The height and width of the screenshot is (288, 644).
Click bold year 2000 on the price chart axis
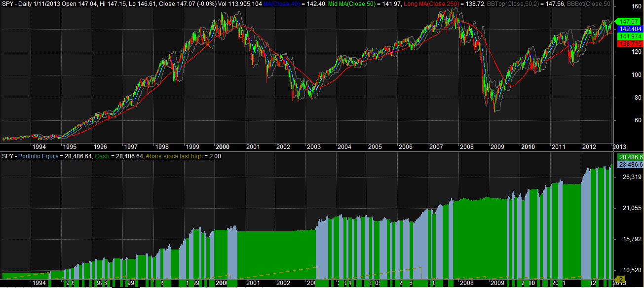click(x=223, y=147)
